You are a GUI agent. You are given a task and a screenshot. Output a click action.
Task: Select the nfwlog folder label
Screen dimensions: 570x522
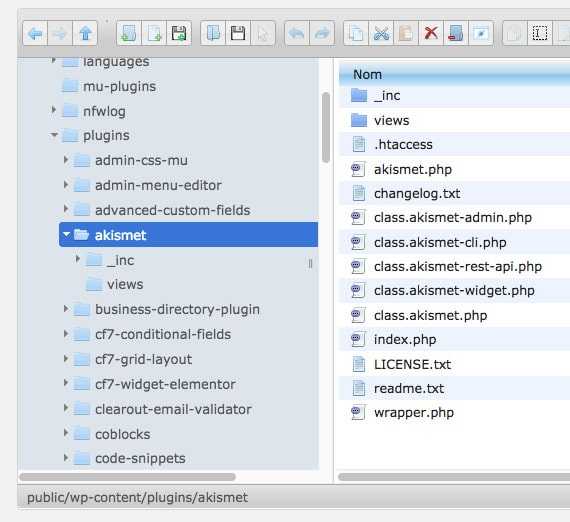click(104, 111)
